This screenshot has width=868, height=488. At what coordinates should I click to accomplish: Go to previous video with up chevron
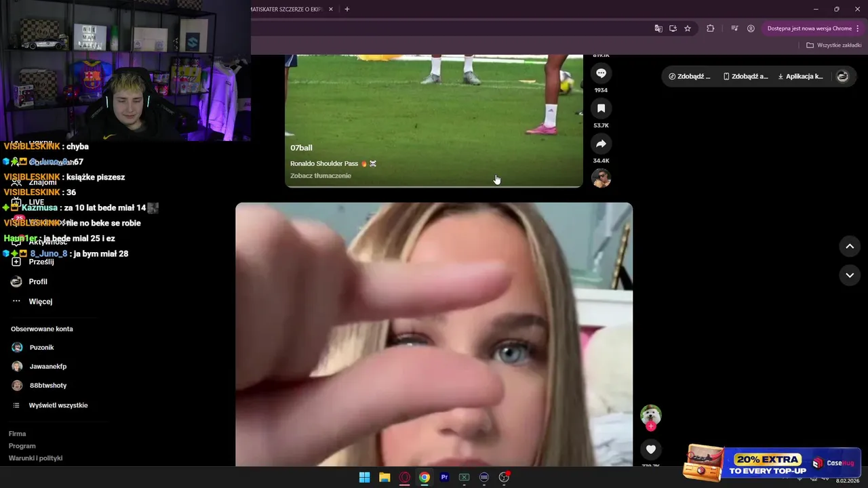[850, 246]
